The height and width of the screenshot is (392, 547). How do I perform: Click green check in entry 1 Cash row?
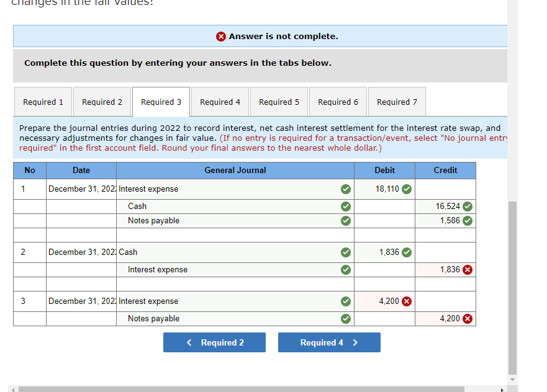[x=346, y=207]
